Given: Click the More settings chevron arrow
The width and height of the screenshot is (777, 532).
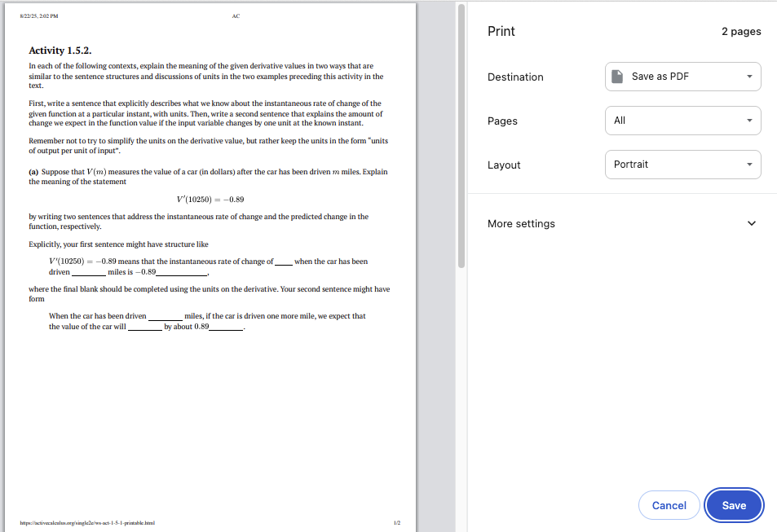Looking at the screenshot, I should (x=751, y=224).
